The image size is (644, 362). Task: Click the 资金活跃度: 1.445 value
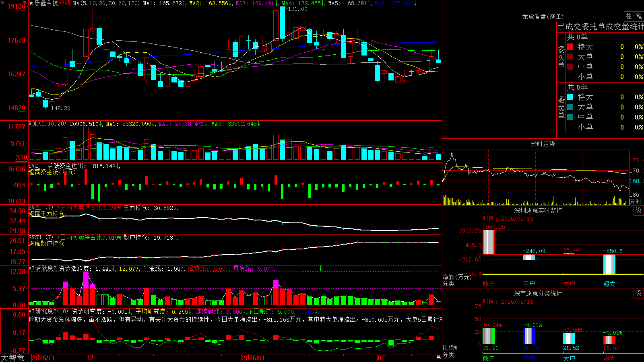point(85,269)
